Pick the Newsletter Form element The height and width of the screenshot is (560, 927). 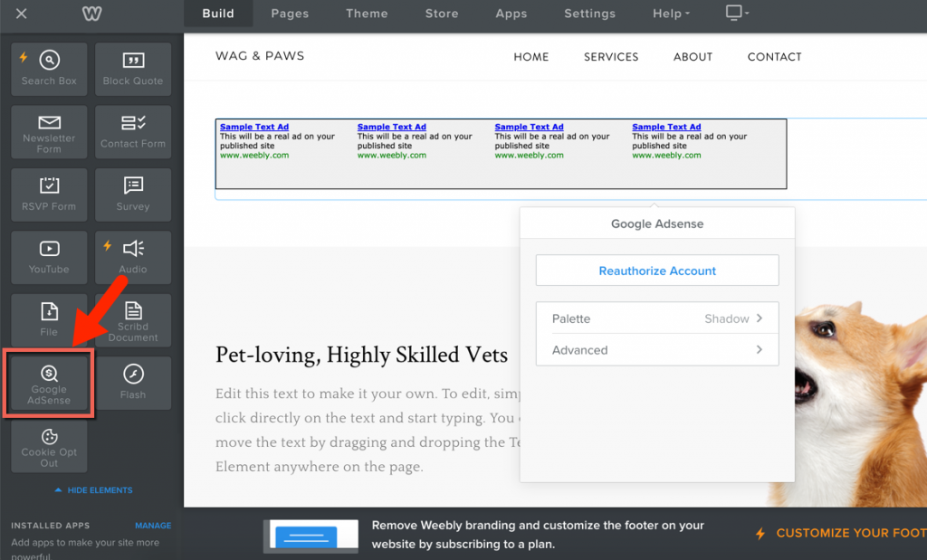[49, 132]
